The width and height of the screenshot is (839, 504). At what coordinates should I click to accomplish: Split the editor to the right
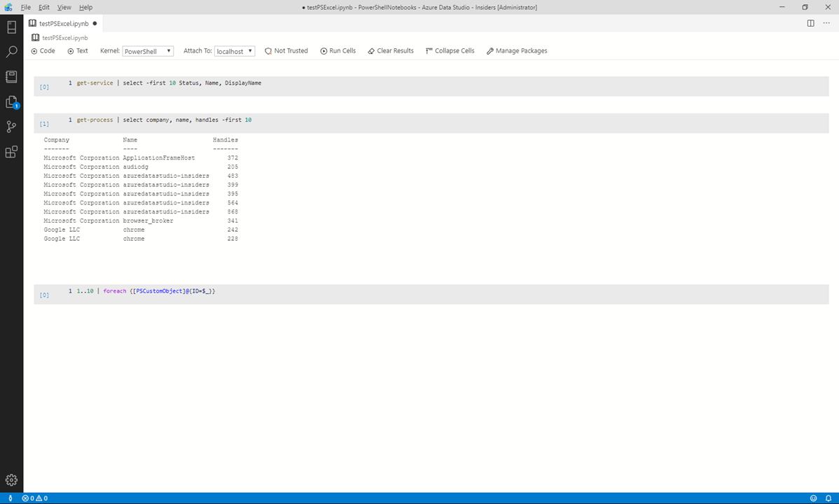[811, 23]
